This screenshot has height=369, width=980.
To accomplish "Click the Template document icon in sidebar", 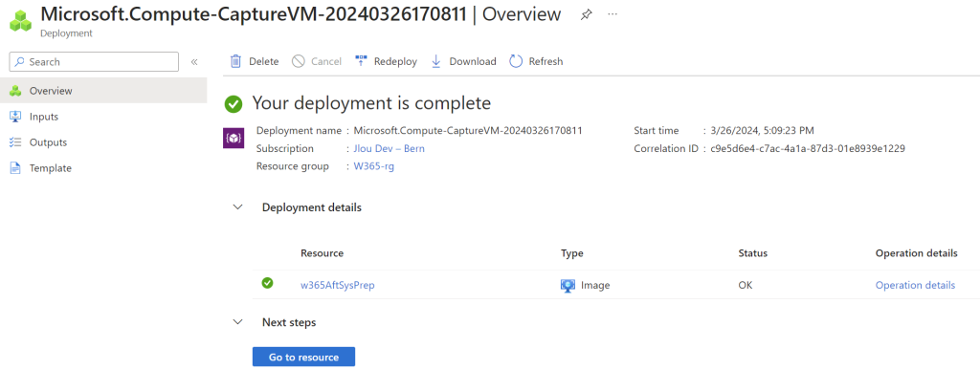I will tap(15, 168).
